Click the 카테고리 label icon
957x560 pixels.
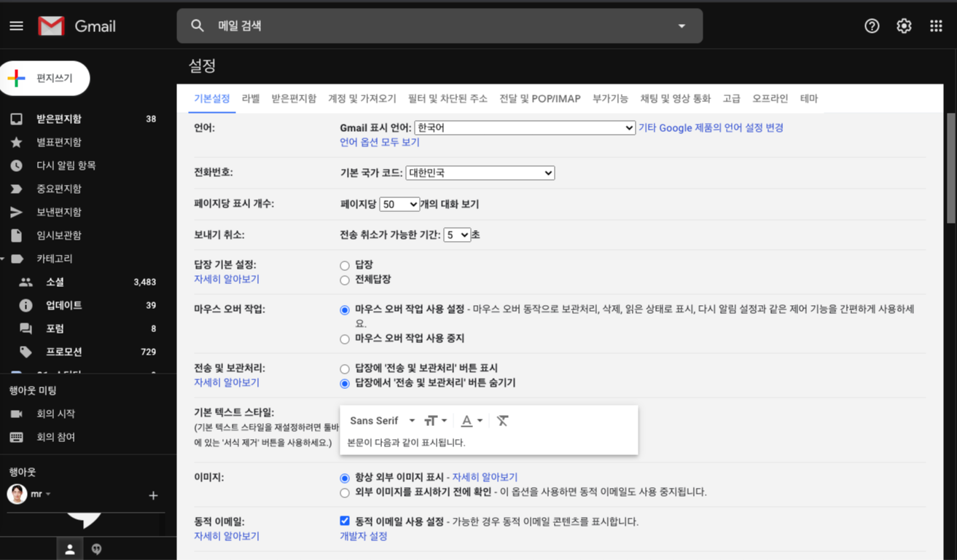click(x=17, y=259)
